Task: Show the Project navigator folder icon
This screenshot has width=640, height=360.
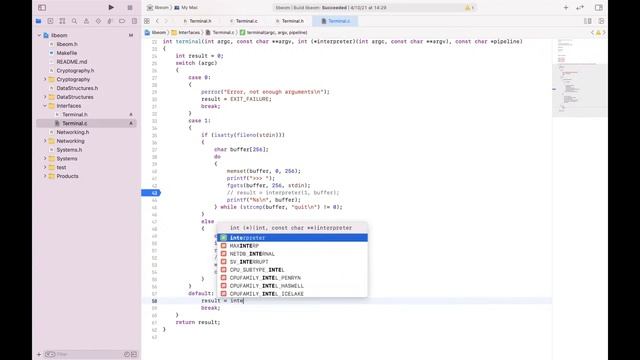Action: pos(38,21)
